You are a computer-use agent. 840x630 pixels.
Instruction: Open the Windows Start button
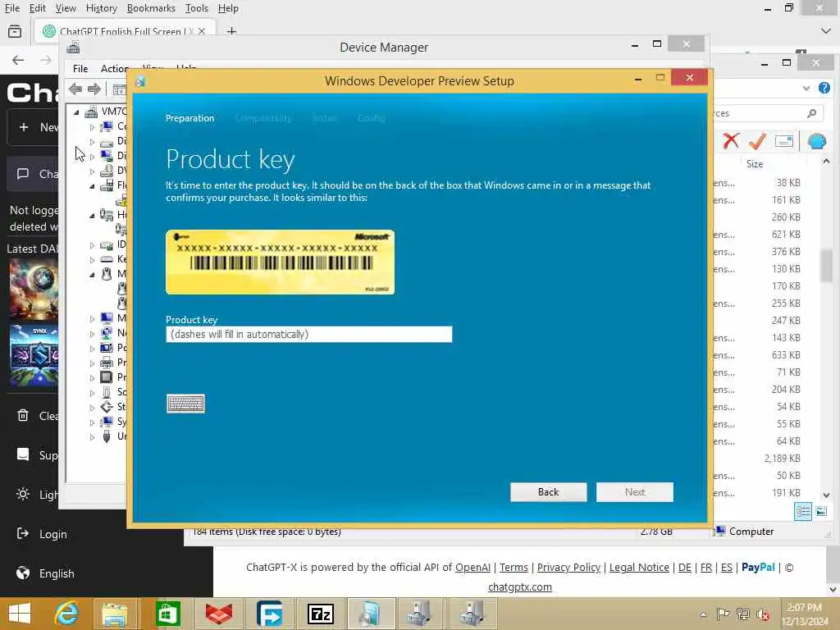point(20,614)
